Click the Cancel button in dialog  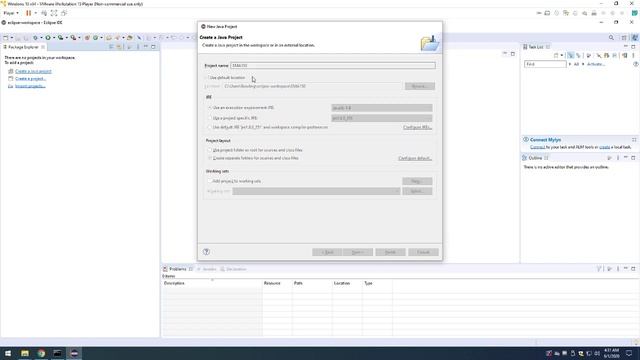click(x=423, y=252)
